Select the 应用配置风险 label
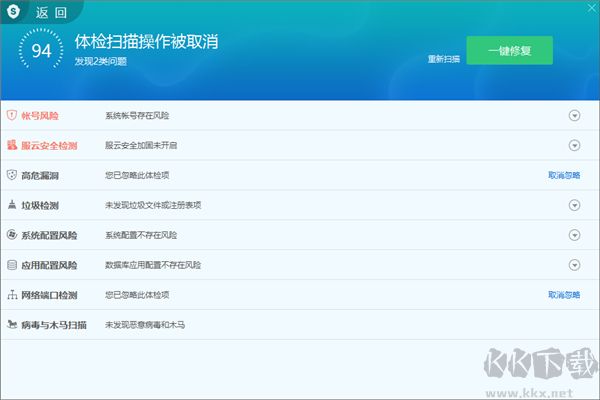The height and width of the screenshot is (400, 600). [49, 265]
